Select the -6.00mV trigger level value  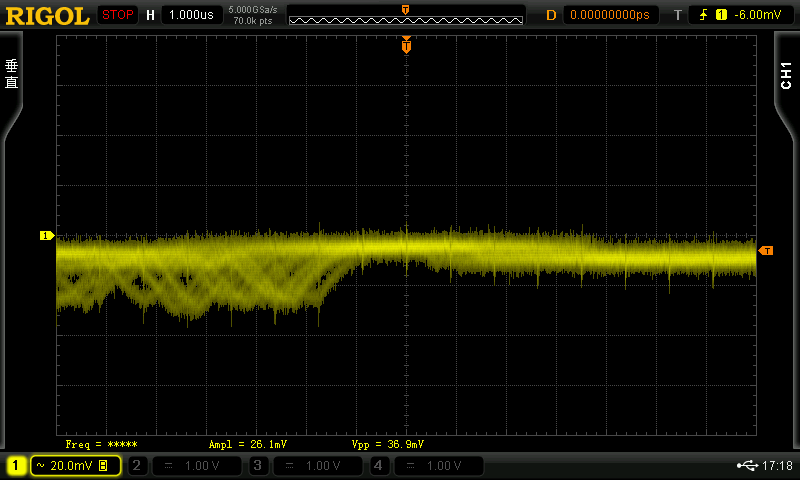[x=758, y=15]
